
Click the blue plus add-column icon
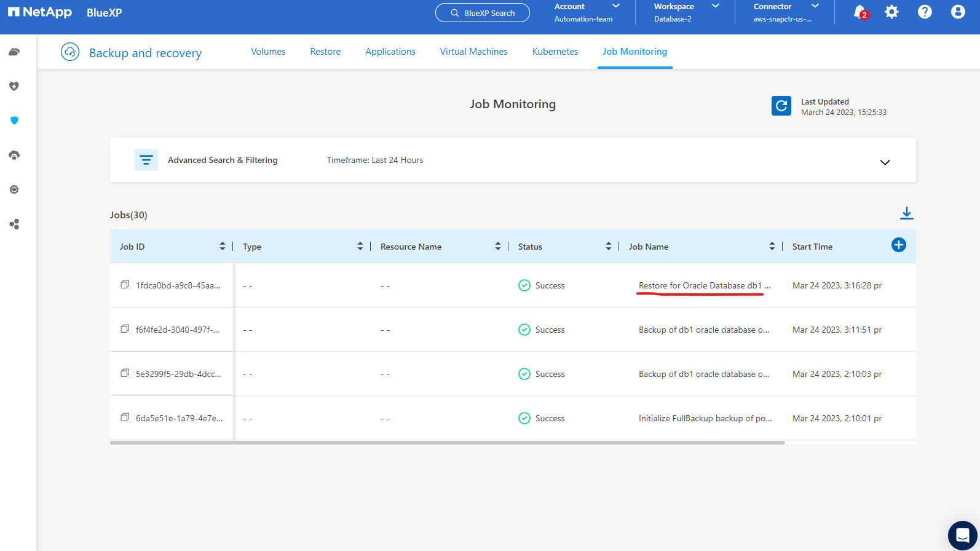pos(898,245)
